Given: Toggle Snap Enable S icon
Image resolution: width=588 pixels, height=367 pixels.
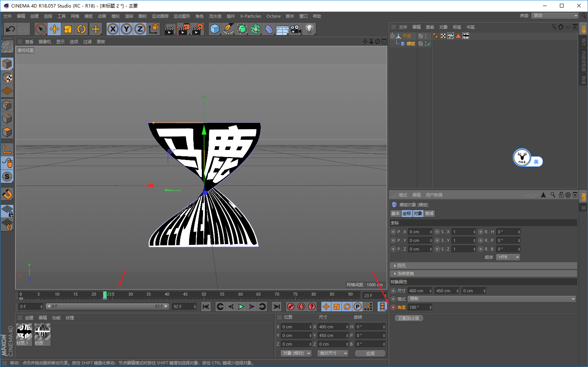Looking at the screenshot, I should (7, 177).
